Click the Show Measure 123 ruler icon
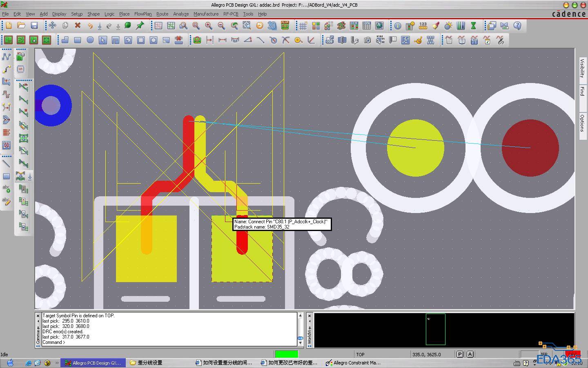Image resolution: width=588 pixels, height=368 pixels. coord(423,26)
